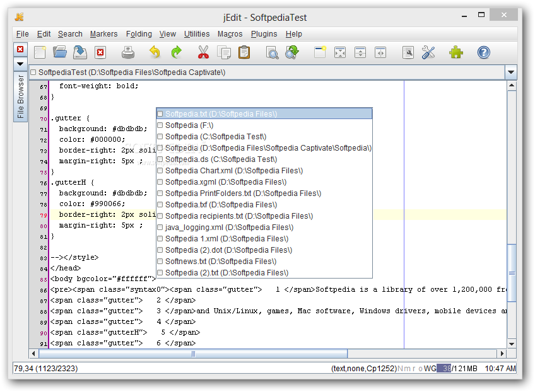Open the Markers menu
This screenshot has height=392, width=535.
(x=103, y=34)
